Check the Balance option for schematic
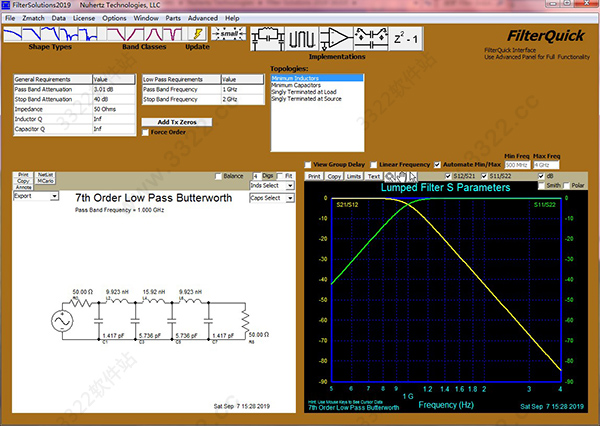Image resolution: width=600 pixels, height=426 pixels. coord(218,176)
